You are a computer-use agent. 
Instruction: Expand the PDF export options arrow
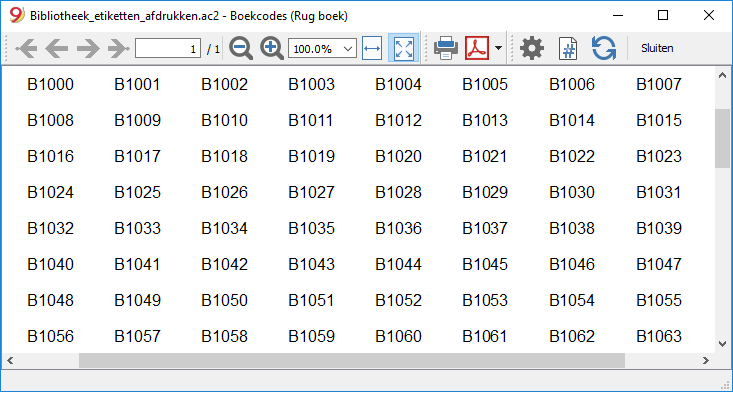tap(498, 48)
